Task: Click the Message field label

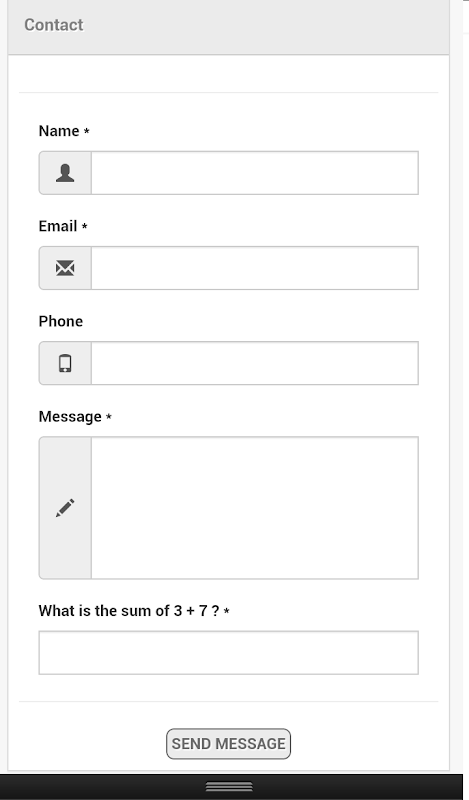Action: 70,417
